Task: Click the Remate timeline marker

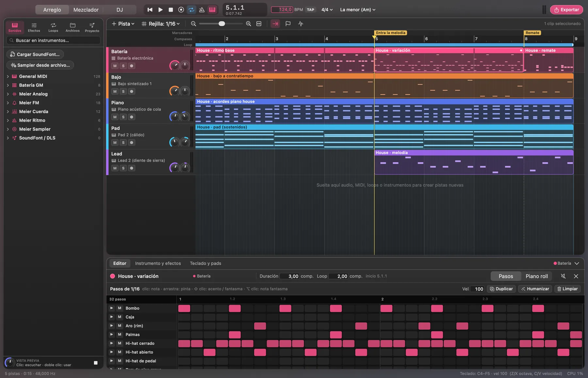Action: tap(532, 33)
